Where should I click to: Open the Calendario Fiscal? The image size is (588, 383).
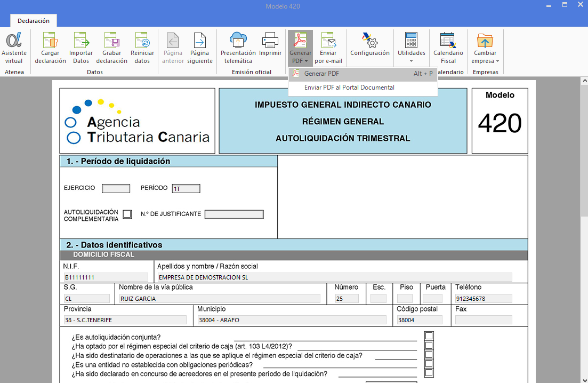point(448,48)
